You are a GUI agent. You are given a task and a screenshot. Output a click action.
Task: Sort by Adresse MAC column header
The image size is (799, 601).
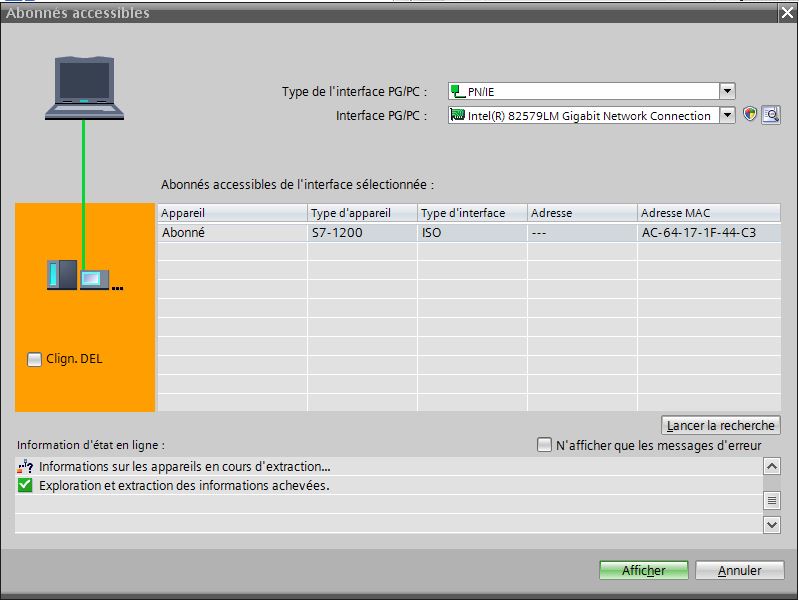(x=708, y=213)
